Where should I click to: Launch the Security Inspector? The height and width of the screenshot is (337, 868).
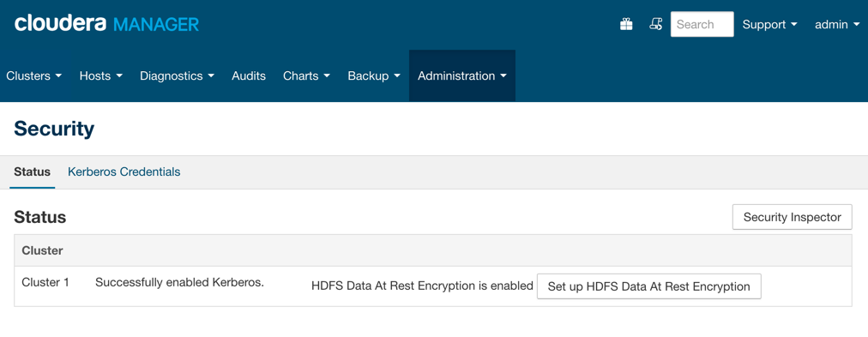point(793,217)
